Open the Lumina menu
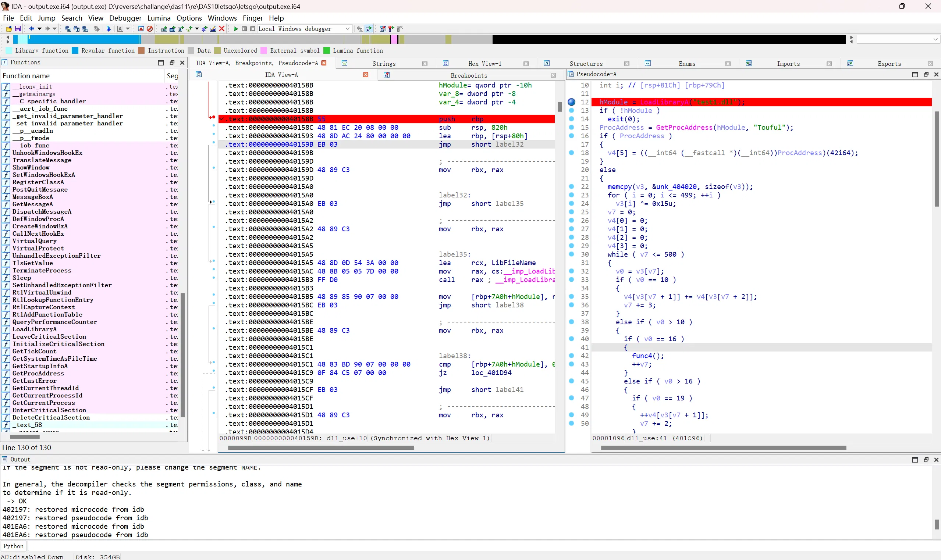Image resolution: width=941 pixels, height=560 pixels. tap(159, 18)
